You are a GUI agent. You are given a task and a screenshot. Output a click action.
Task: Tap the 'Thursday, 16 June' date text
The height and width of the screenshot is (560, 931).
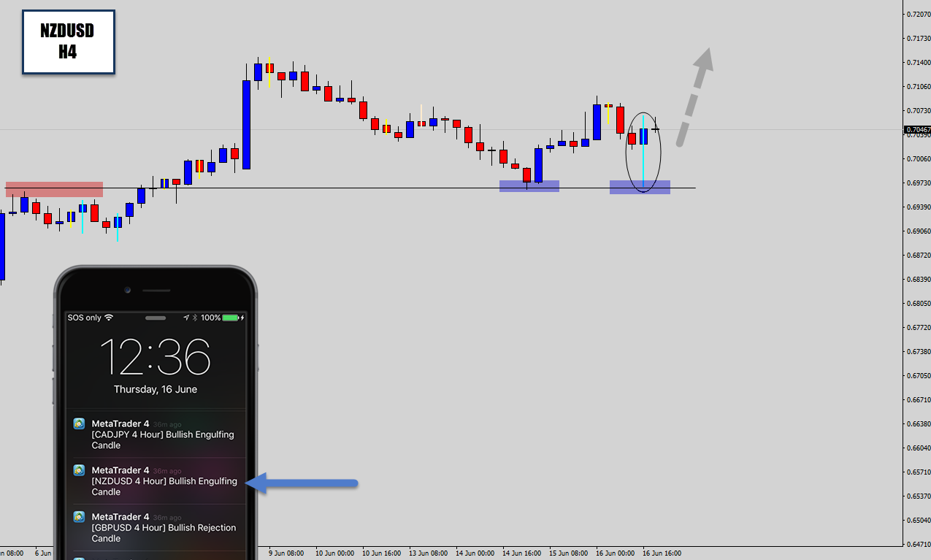pos(156,389)
